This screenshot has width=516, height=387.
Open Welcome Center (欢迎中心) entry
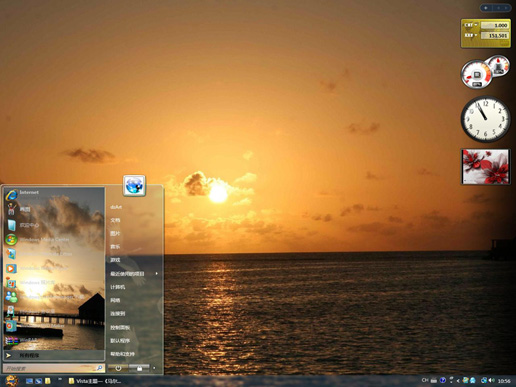pos(53,225)
